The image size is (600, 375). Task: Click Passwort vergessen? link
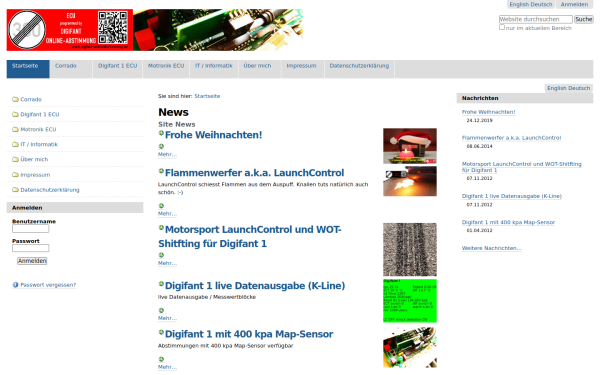48,285
